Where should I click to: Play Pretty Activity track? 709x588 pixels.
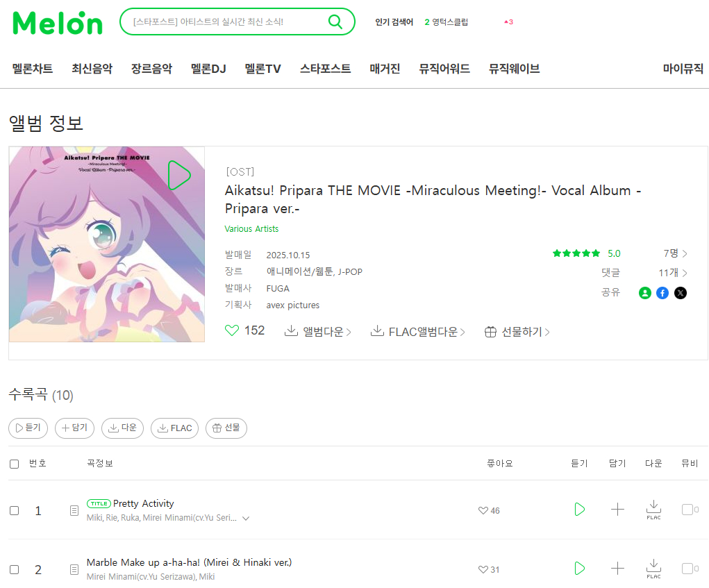click(579, 510)
